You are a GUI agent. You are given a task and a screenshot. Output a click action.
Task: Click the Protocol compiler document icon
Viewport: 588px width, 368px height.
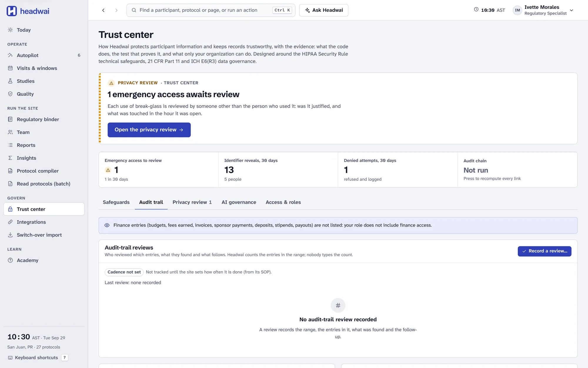(x=10, y=171)
